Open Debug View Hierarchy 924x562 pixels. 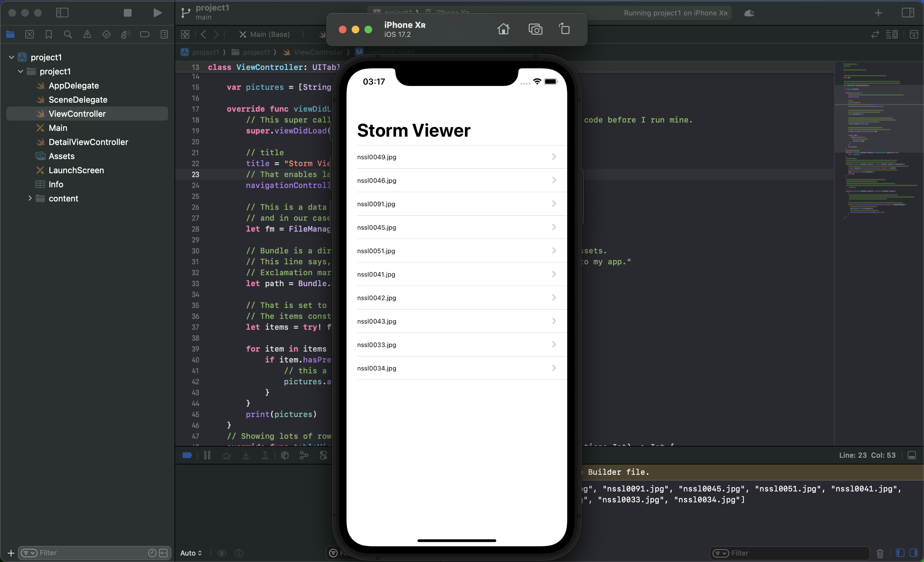point(285,455)
